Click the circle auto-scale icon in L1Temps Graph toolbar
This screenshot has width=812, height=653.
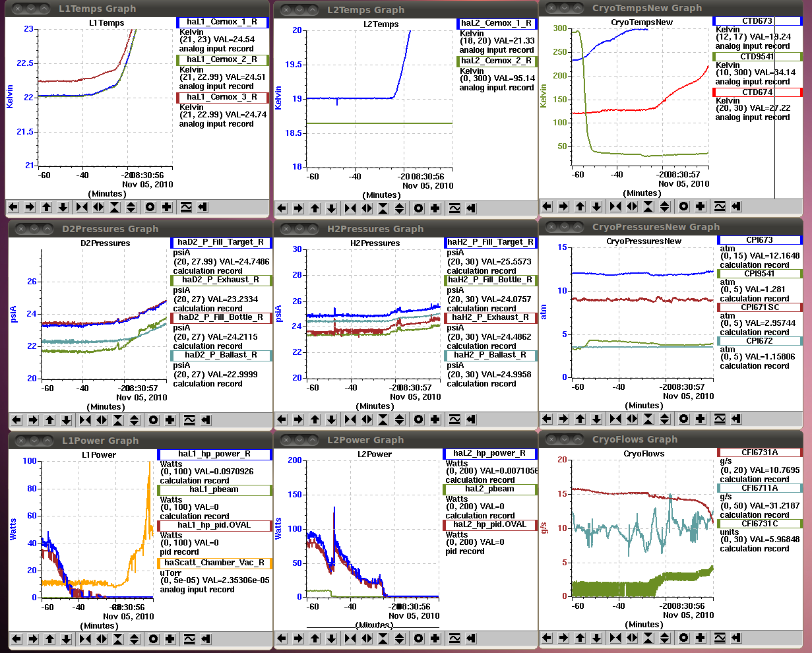point(150,207)
